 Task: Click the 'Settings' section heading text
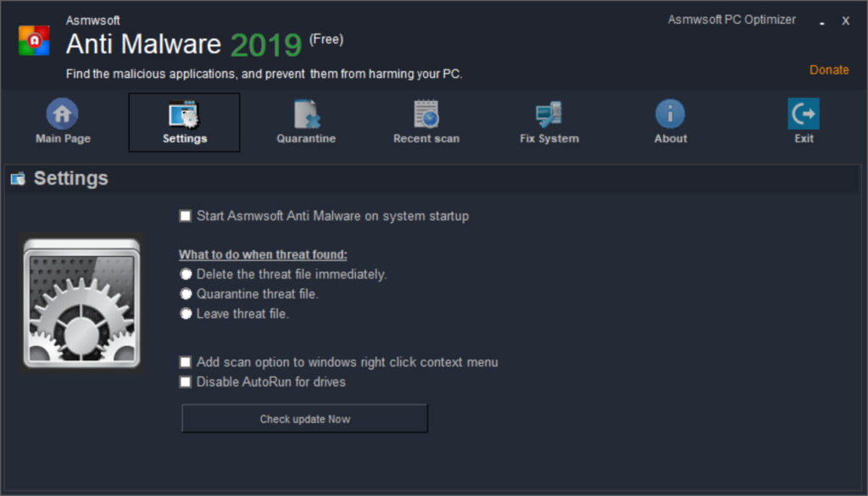(71, 178)
